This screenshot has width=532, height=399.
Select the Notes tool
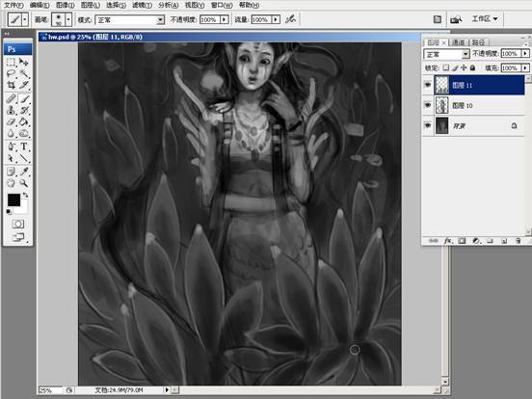(11, 172)
